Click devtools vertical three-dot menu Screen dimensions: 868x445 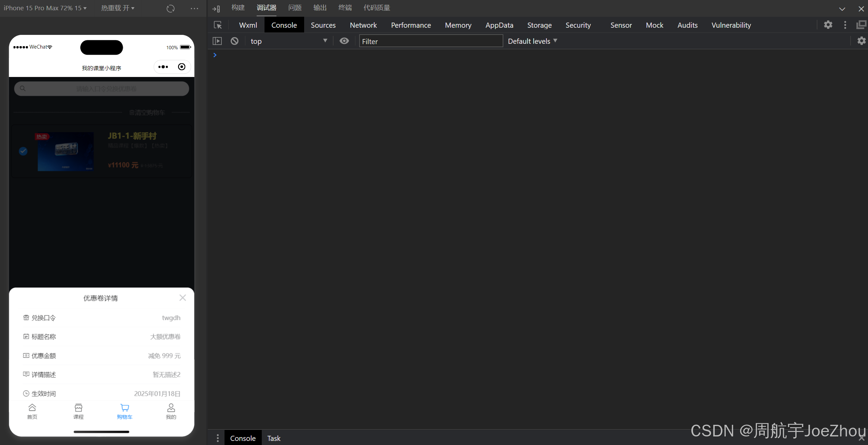click(x=845, y=25)
